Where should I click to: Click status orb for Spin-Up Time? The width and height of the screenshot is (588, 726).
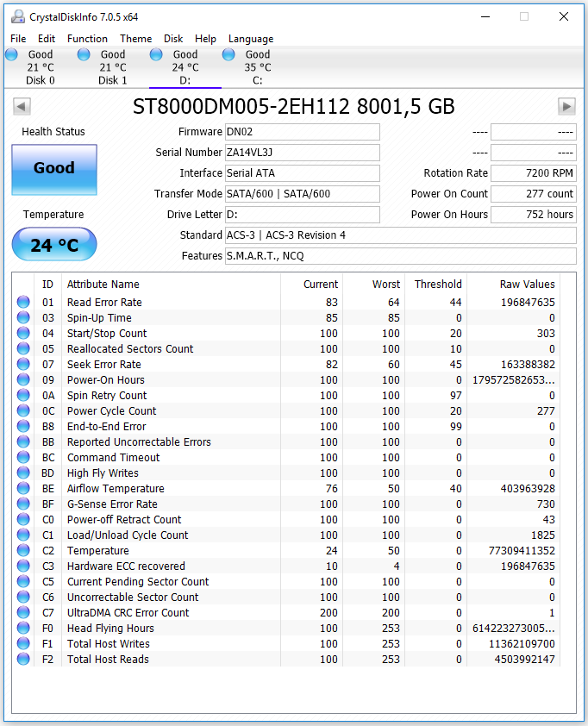coord(23,317)
